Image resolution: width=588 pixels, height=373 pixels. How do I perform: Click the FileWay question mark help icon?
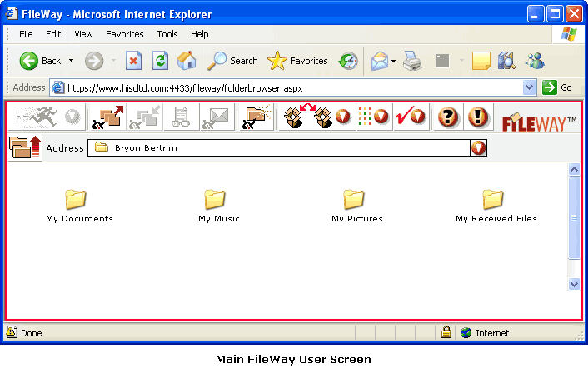(x=449, y=117)
